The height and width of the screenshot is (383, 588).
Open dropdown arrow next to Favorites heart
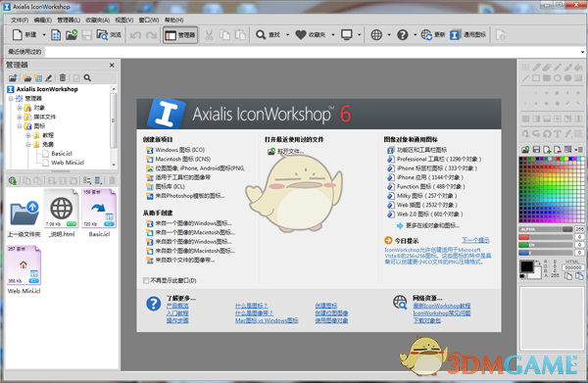(332, 35)
